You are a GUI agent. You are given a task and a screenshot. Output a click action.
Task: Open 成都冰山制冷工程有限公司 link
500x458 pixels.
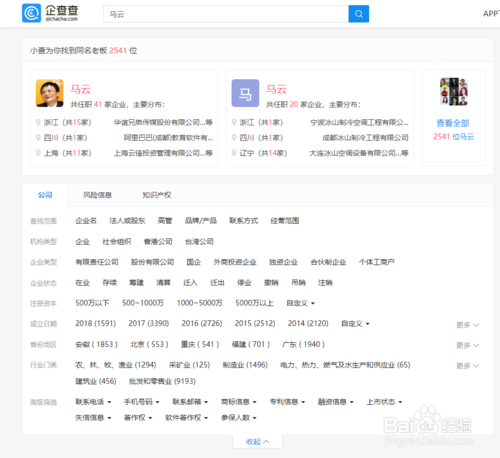[x=365, y=138]
